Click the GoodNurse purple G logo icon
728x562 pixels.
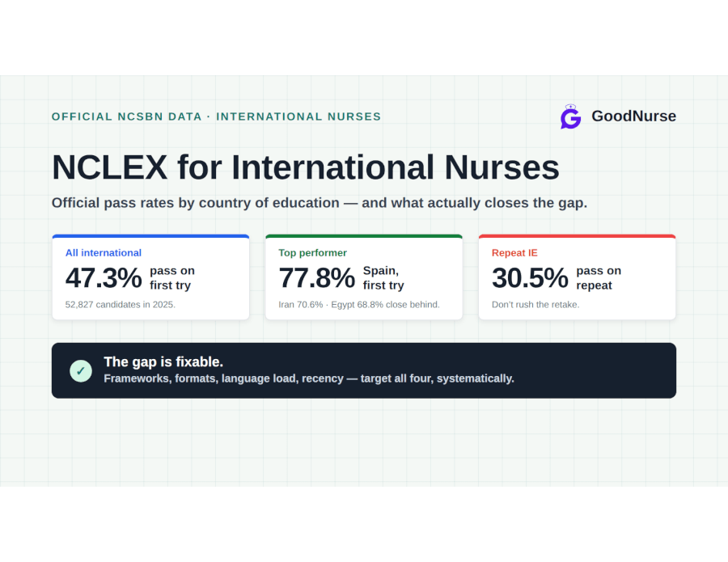pyautogui.click(x=570, y=116)
